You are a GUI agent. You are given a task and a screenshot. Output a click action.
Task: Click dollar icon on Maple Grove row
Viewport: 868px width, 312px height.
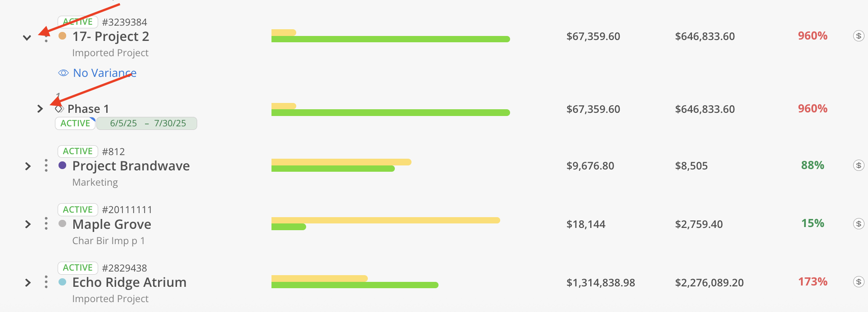point(859,224)
